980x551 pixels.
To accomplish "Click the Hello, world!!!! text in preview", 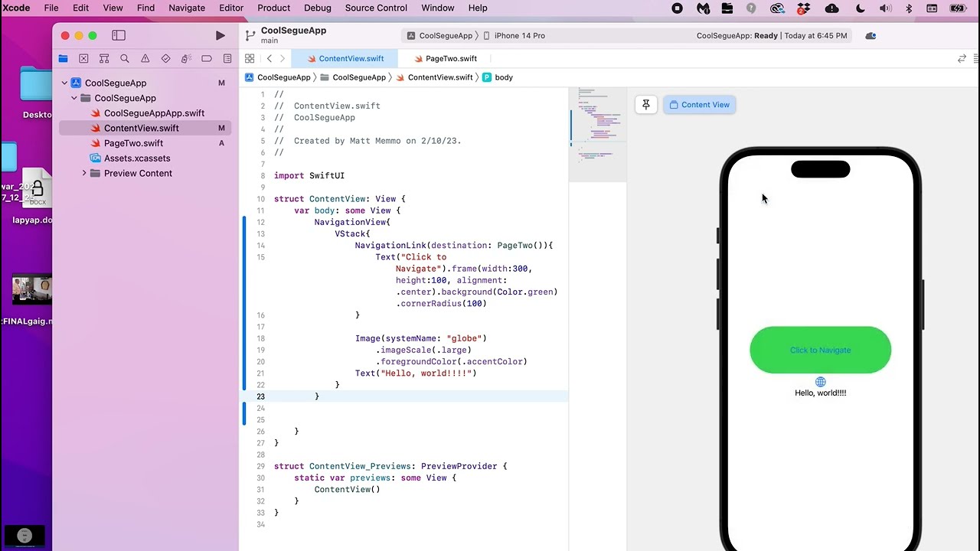I will 820,393.
